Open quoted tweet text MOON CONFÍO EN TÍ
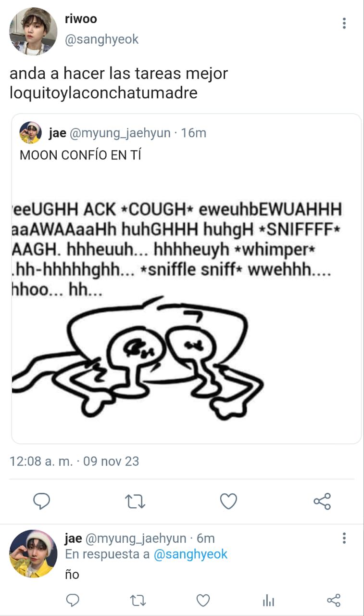 [81, 155]
